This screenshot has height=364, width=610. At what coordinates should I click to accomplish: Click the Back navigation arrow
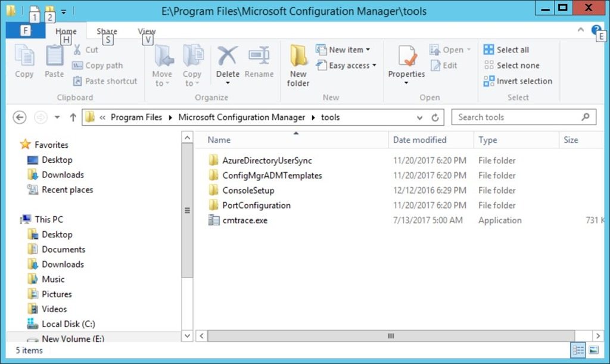(20, 117)
